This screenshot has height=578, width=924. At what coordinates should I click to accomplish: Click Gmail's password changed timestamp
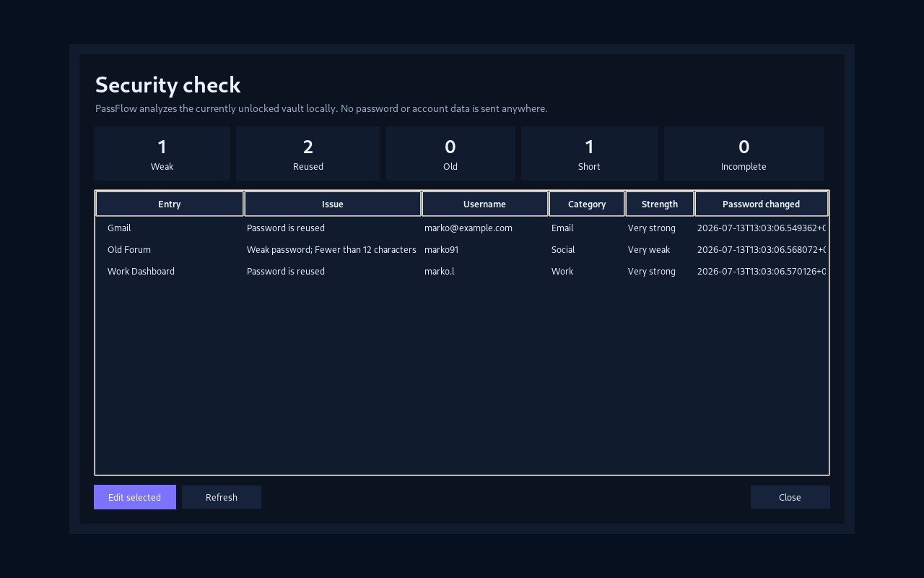762,228
